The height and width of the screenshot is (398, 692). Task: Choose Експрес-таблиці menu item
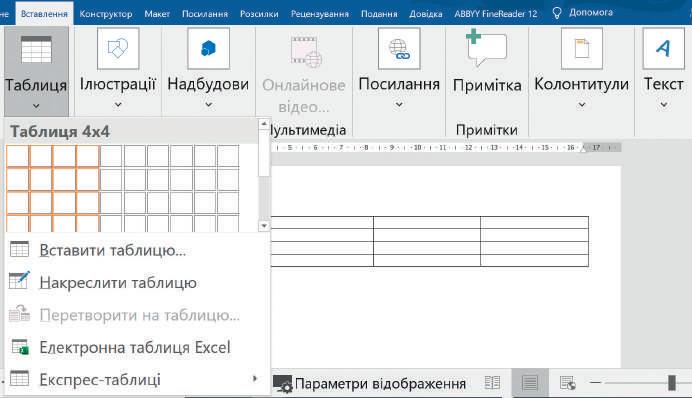tap(137, 379)
